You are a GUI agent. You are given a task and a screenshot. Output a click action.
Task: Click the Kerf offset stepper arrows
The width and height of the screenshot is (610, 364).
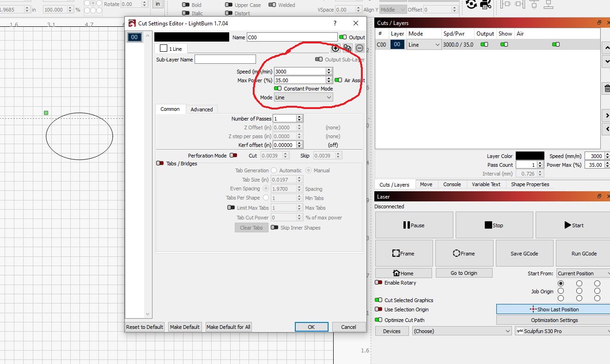pyautogui.click(x=299, y=145)
